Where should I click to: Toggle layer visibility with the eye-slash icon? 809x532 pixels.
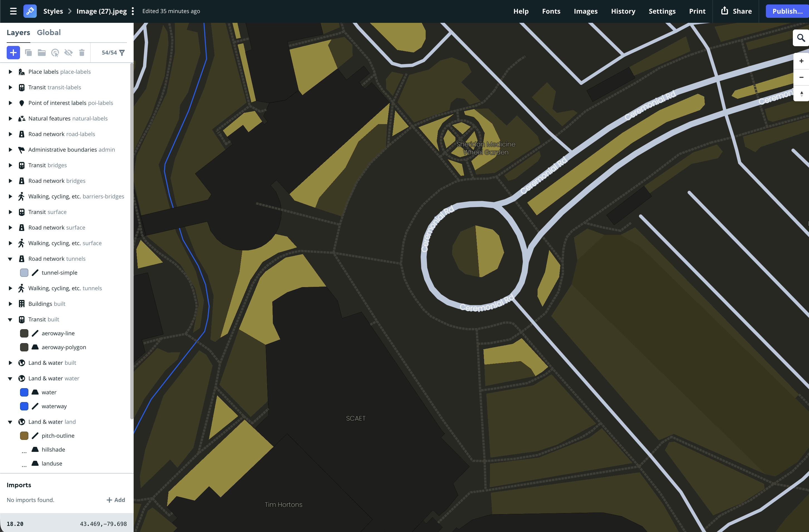(x=69, y=53)
